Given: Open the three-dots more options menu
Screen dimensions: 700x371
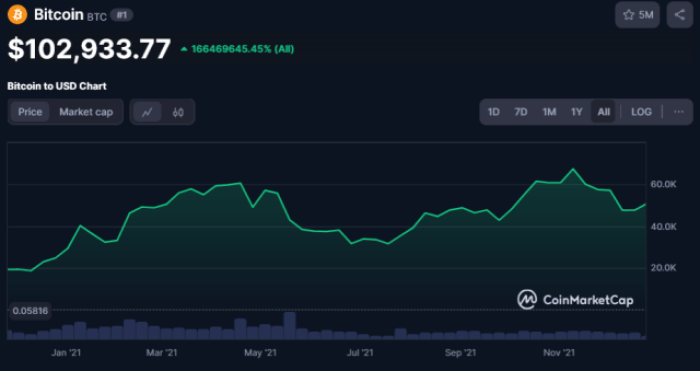Looking at the screenshot, I should pyautogui.click(x=679, y=112).
